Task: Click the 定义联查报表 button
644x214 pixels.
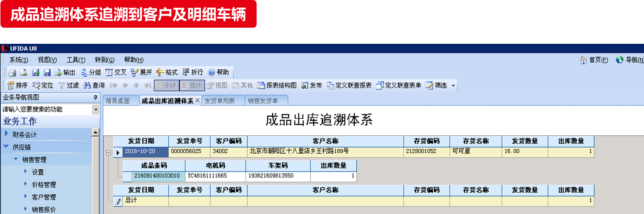Action: 349,85
